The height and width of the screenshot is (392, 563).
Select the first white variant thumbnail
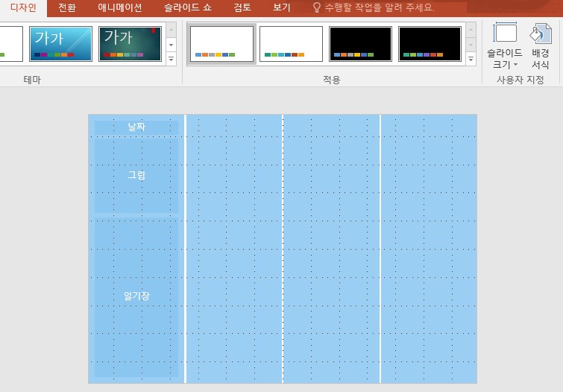(221, 44)
